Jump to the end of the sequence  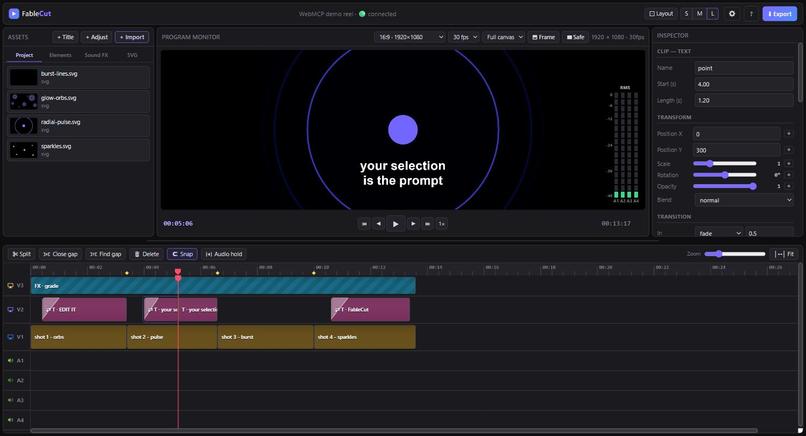point(427,224)
